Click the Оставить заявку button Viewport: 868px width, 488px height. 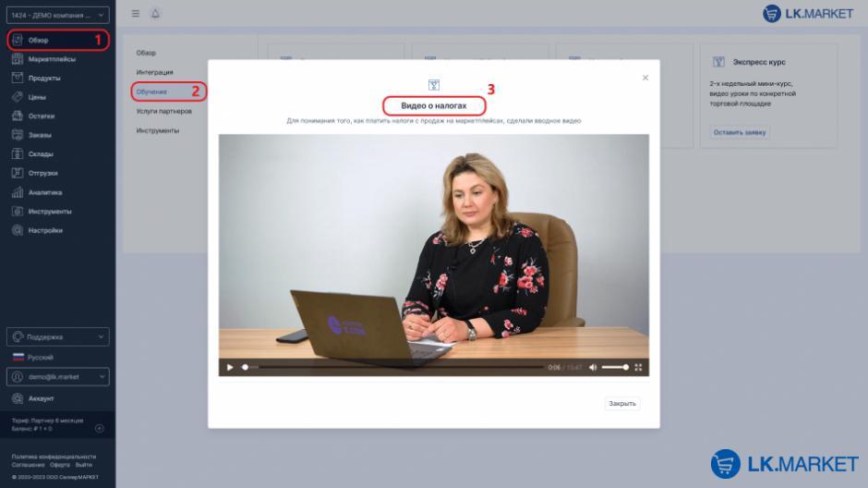(740, 132)
